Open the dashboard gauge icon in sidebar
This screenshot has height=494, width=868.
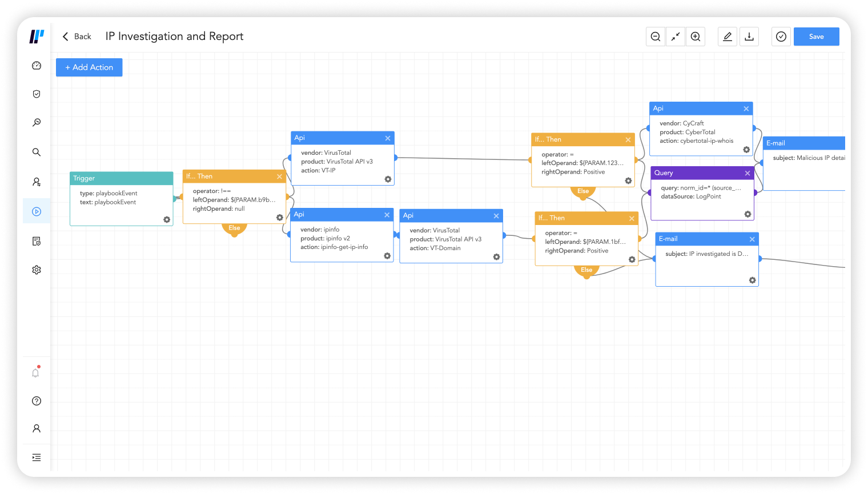[37, 66]
